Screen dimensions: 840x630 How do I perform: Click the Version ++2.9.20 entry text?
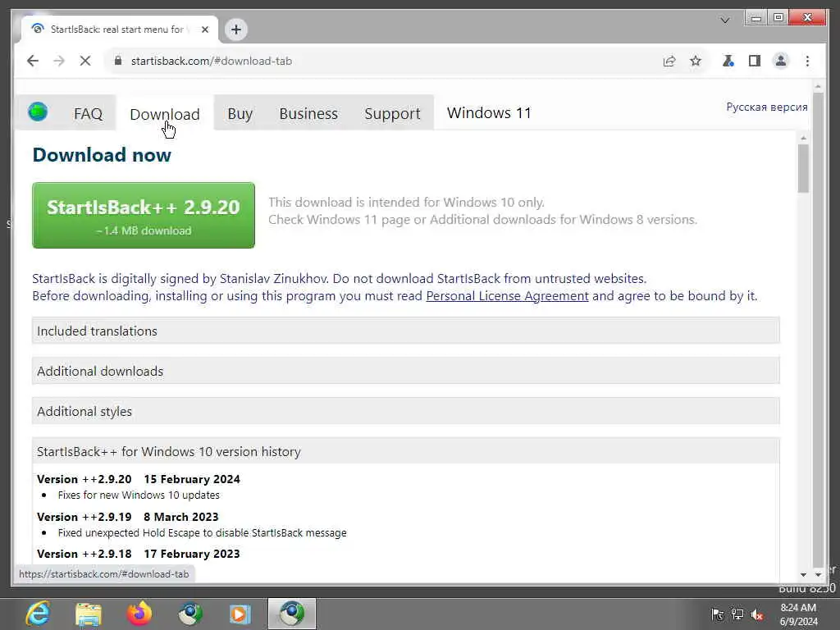pyautogui.click(x=138, y=479)
